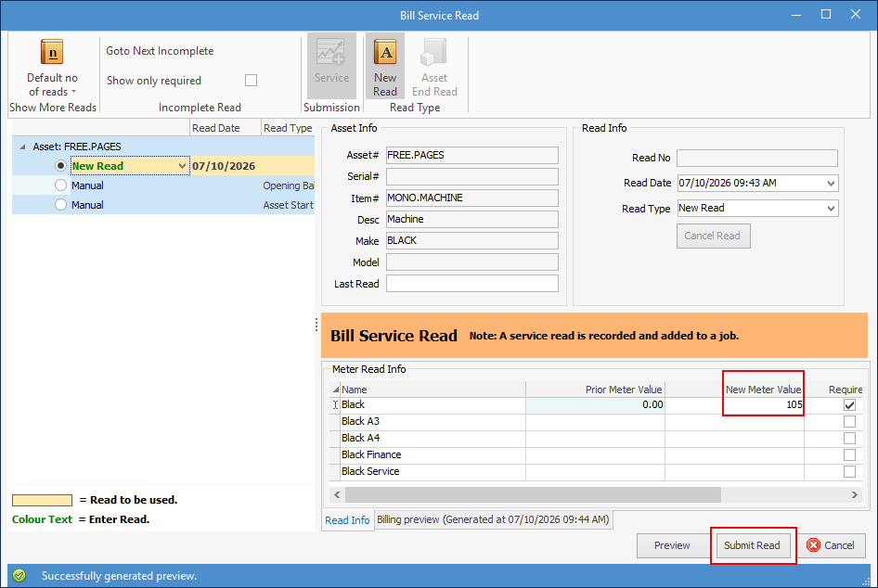Click the Black Finance meter row name
This screenshot has height=588, width=878.
pos(371,454)
